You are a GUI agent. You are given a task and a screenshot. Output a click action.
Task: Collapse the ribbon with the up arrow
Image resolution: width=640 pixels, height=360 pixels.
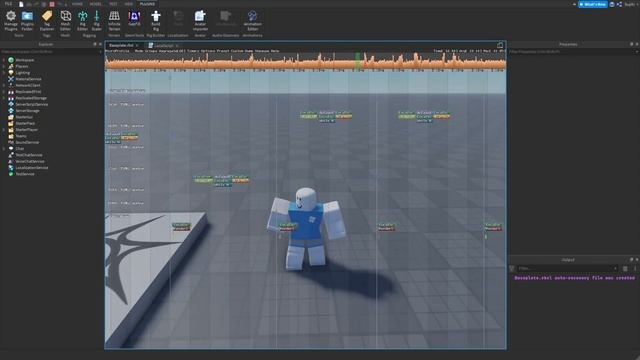(x=574, y=4)
